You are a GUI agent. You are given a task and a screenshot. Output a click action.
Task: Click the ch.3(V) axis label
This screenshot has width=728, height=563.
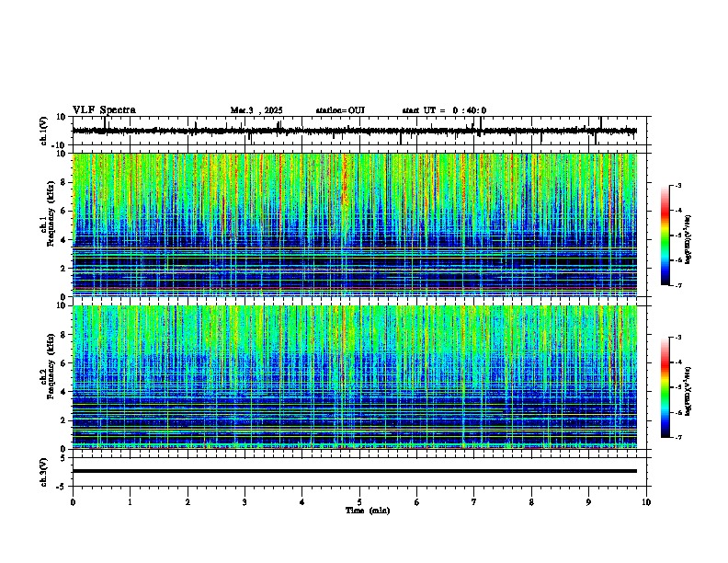(43, 472)
